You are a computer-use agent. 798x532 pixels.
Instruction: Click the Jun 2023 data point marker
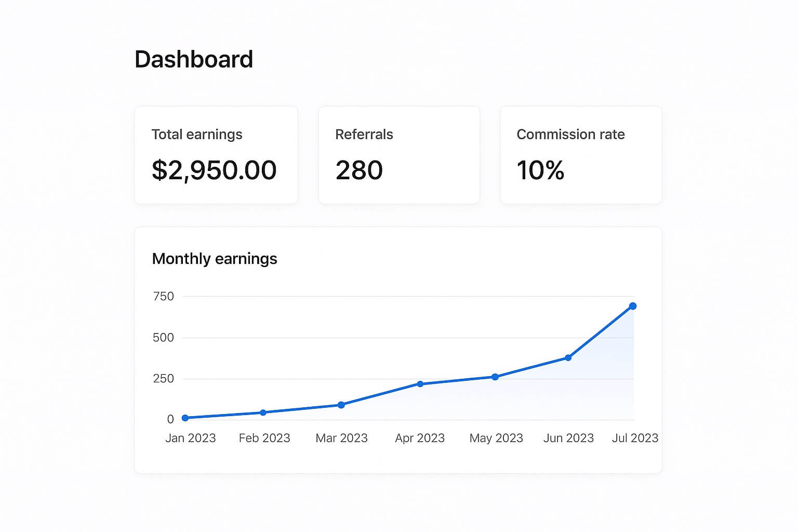[568, 357]
